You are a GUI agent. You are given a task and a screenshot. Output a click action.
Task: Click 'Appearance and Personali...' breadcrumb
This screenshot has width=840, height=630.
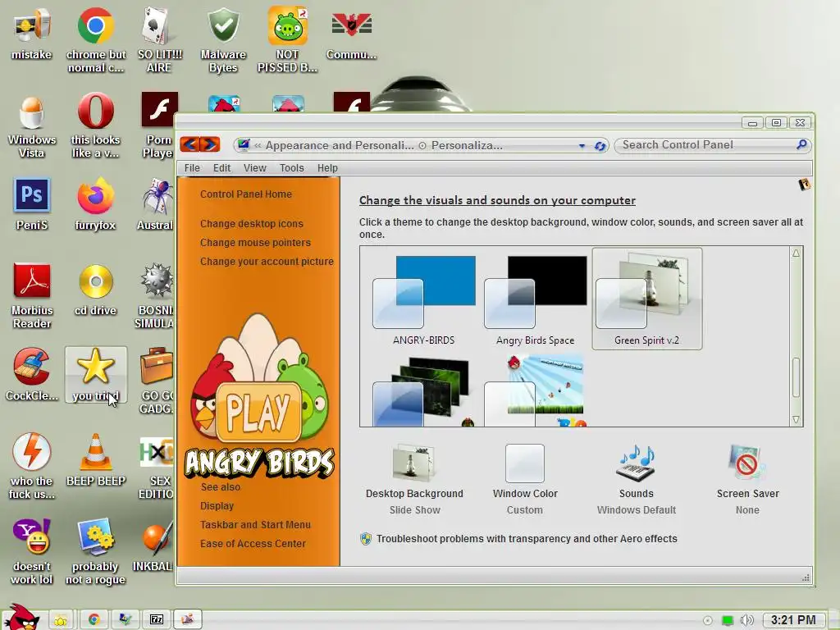pyautogui.click(x=340, y=145)
